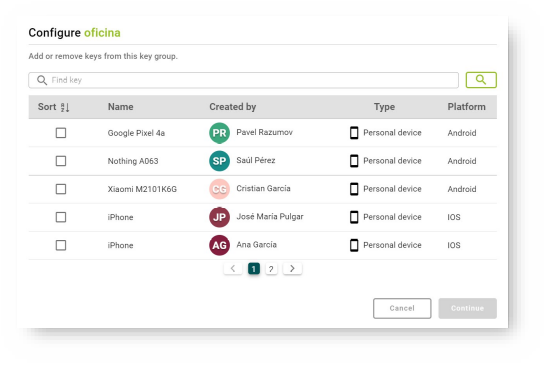Click the PR avatar for Pavel Razumov
This screenshot has height=372, width=550.
click(x=220, y=133)
